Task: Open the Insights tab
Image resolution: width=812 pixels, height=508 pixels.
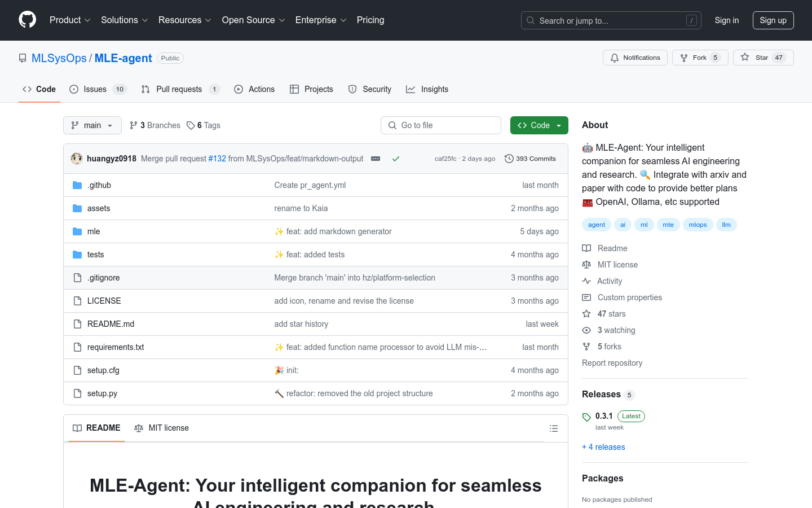Action: [x=427, y=89]
